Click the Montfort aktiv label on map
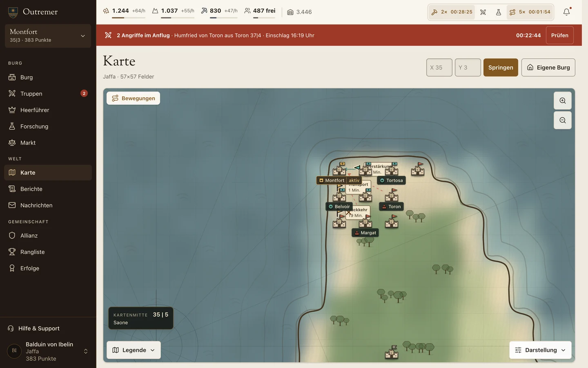Viewport: 588px width, 368px height. (x=339, y=180)
